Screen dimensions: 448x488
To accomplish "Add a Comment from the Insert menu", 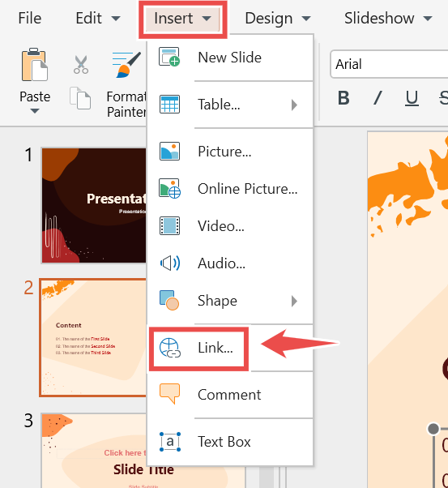I will point(229,395).
